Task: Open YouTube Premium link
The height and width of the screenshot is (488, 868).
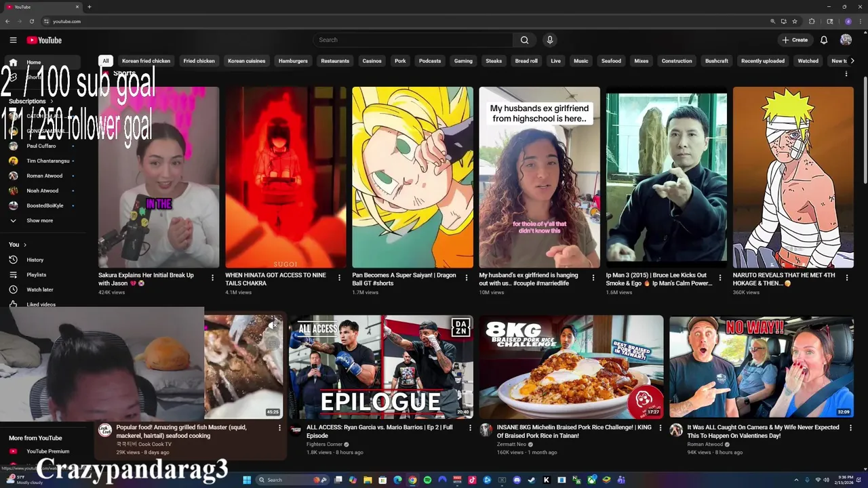Action: 47,451
